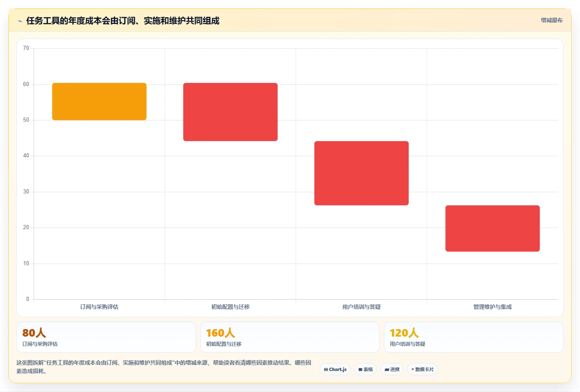Click y-axis value 30

click(x=26, y=192)
